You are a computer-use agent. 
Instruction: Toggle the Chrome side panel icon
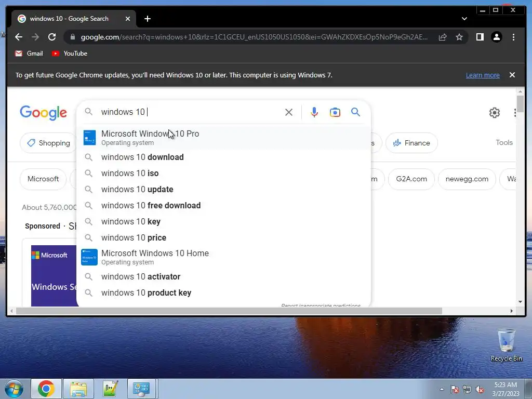point(480,37)
